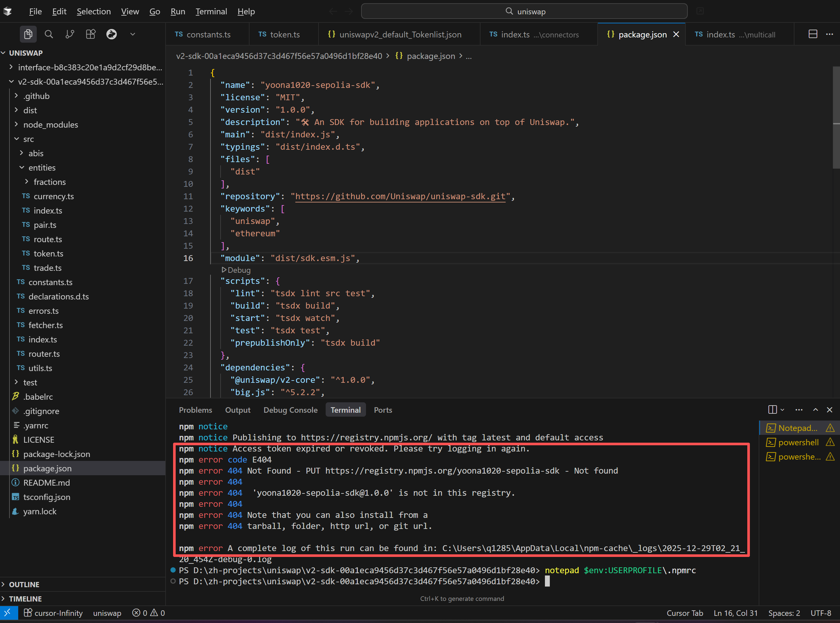This screenshot has width=840, height=623.
Task: Click the Debug code lens above scripts
Action: pyautogui.click(x=236, y=270)
